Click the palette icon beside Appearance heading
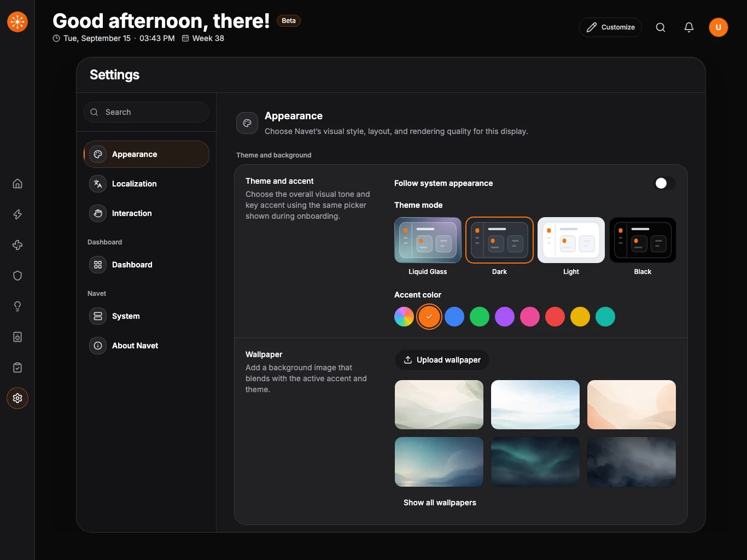The image size is (747, 560). tap(247, 123)
